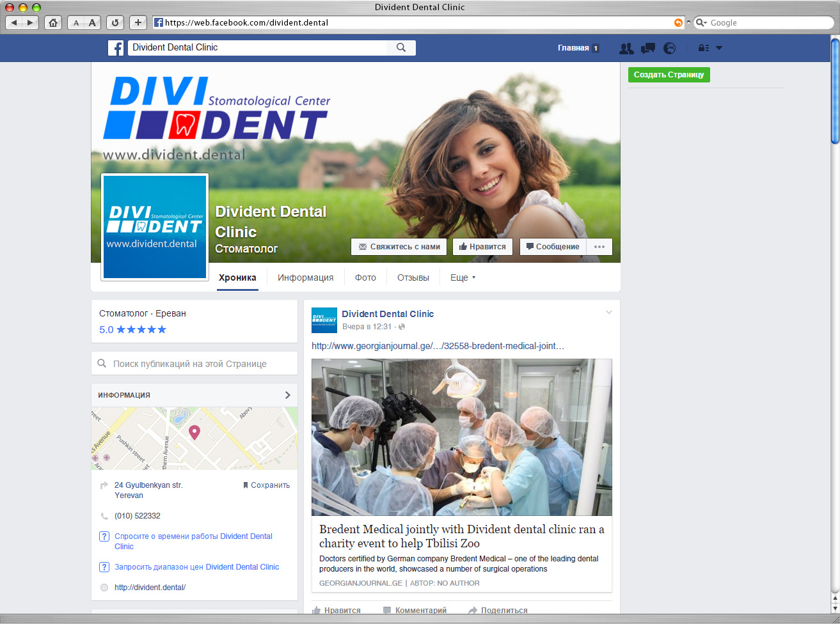840x624 pixels.
Task: Open the georgianjournal.ge post URL
Action: pyautogui.click(x=438, y=346)
